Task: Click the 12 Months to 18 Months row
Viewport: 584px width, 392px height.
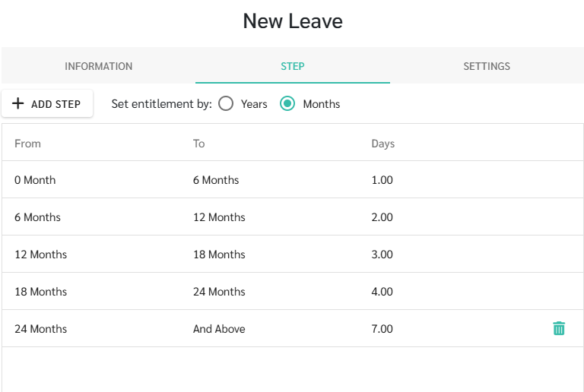Action: click(292, 254)
